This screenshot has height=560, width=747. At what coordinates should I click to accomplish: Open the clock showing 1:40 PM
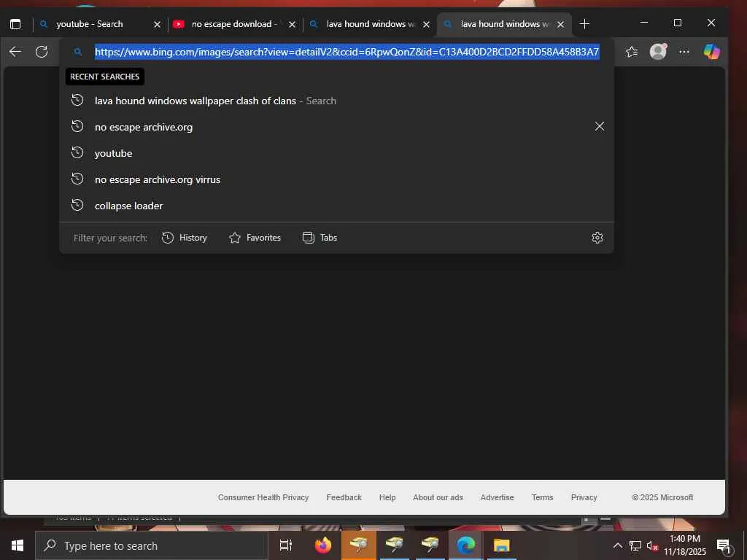[x=684, y=545]
